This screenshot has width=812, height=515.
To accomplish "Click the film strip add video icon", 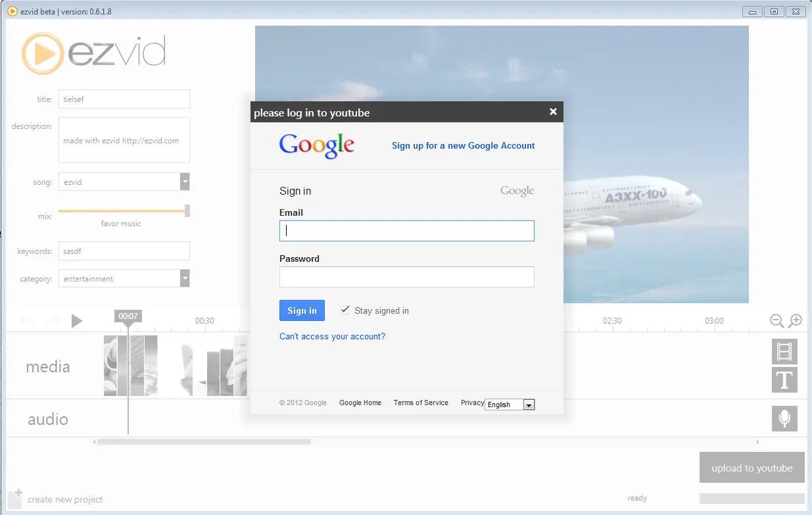I will click(x=784, y=351).
